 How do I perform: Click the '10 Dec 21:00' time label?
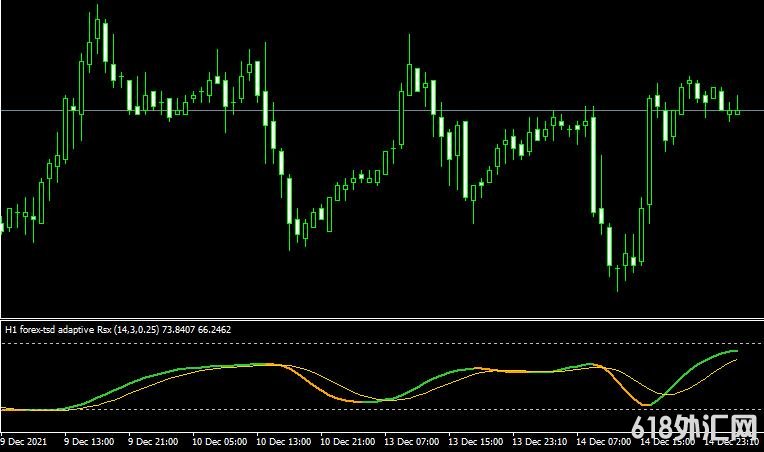[349, 440]
